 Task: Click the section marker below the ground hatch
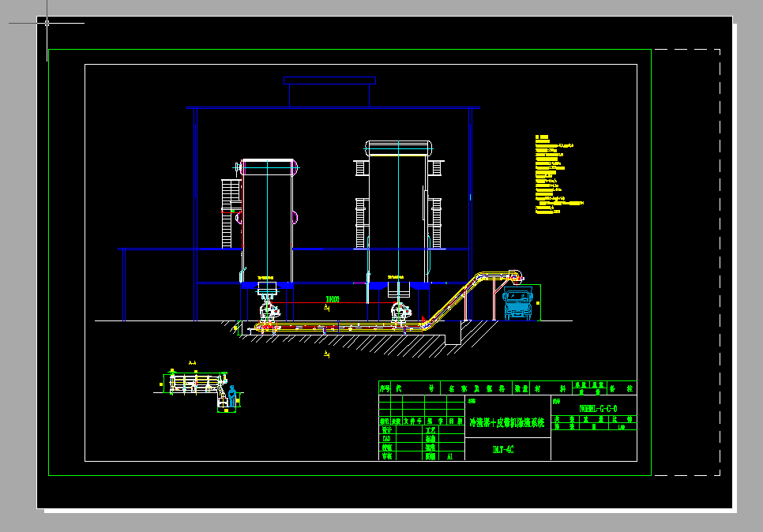pyautogui.click(x=326, y=355)
